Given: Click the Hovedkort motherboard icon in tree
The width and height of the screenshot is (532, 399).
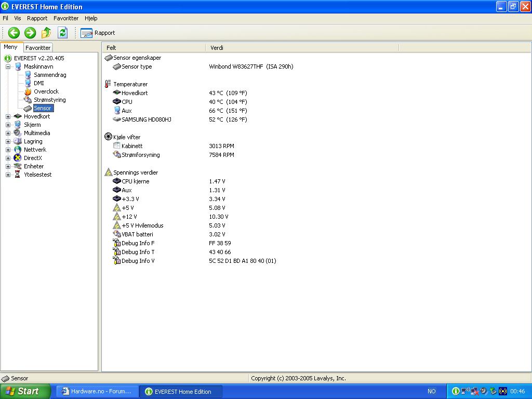Looking at the screenshot, I should [x=18, y=116].
